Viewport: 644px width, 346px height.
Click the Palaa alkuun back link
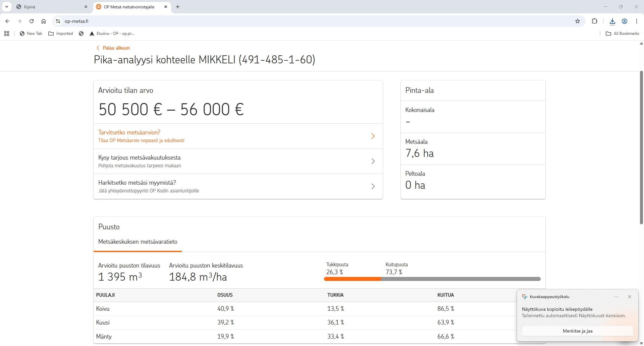click(x=113, y=48)
